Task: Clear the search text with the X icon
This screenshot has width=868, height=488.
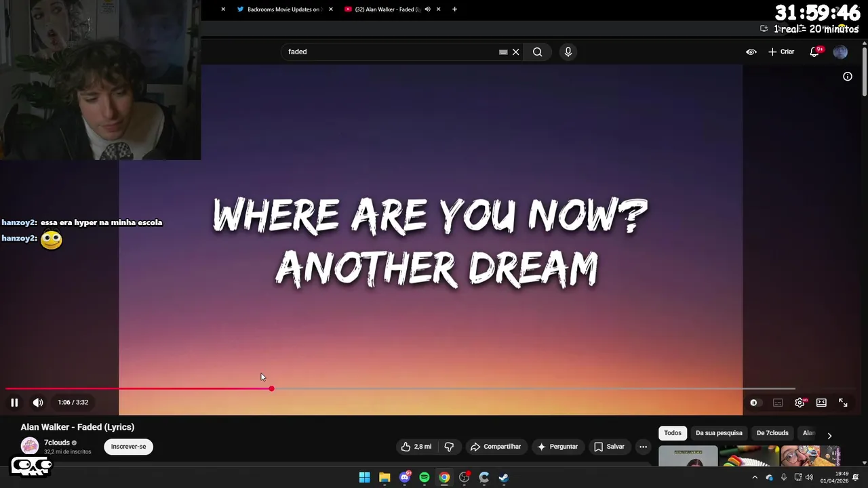Action: (515, 52)
